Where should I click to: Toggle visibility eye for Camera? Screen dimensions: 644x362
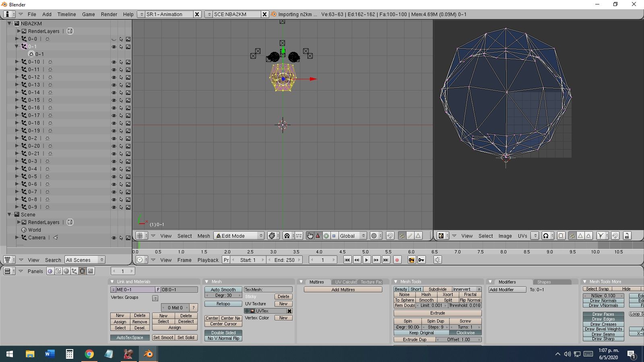pyautogui.click(x=114, y=238)
